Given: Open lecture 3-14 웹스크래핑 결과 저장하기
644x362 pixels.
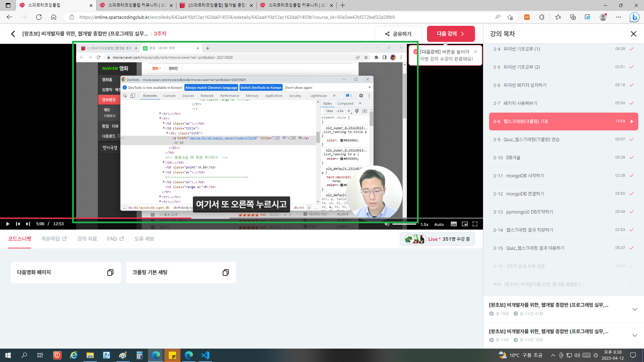Looking at the screenshot, I should tap(563, 230).
